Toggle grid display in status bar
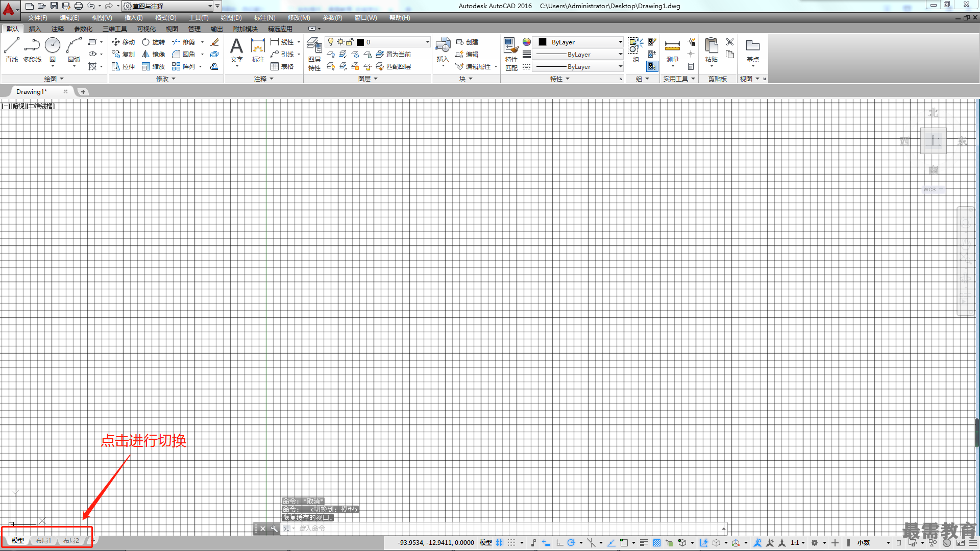980x551 pixels. pyautogui.click(x=500, y=543)
